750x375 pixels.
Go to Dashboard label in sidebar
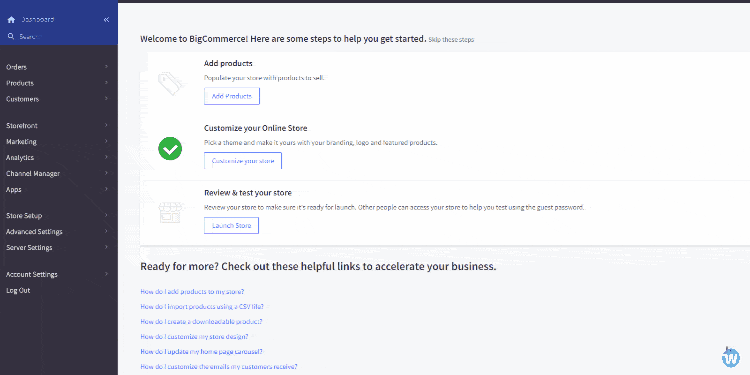point(37,20)
